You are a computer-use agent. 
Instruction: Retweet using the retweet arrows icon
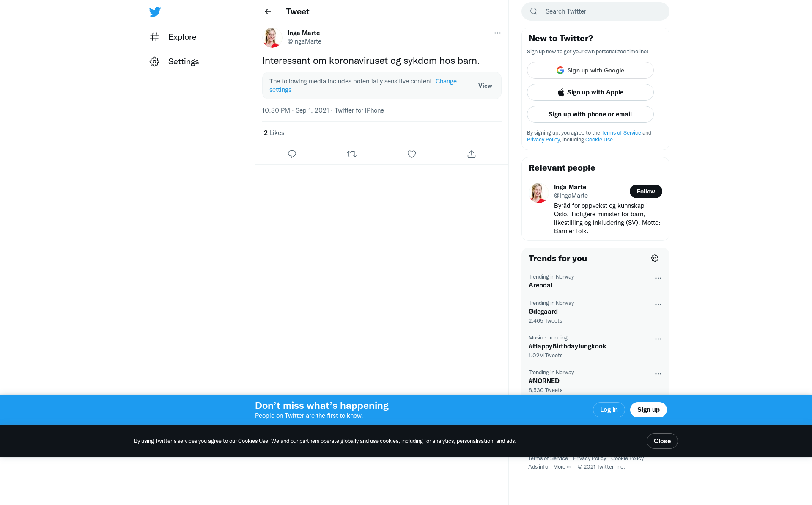click(352, 154)
